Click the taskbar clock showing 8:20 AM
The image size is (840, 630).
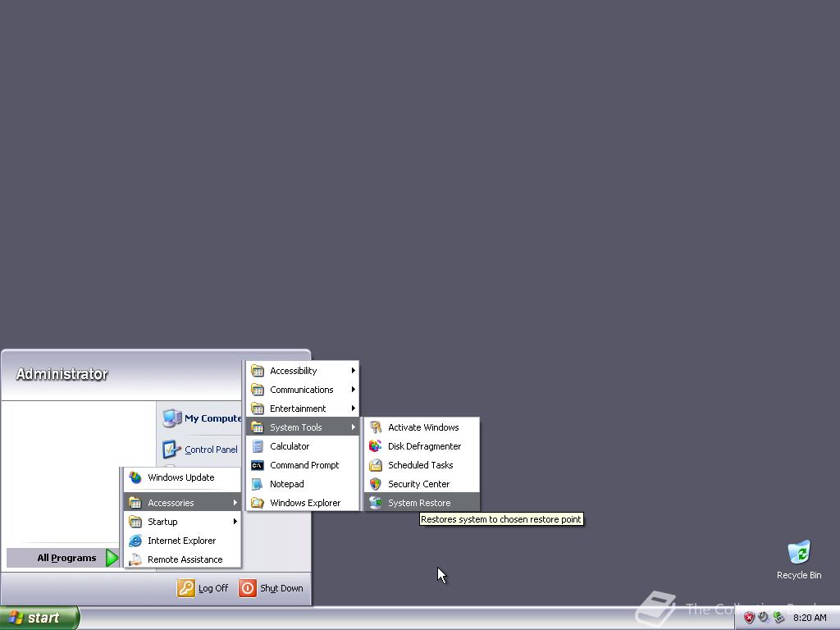pyautogui.click(x=810, y=618)
